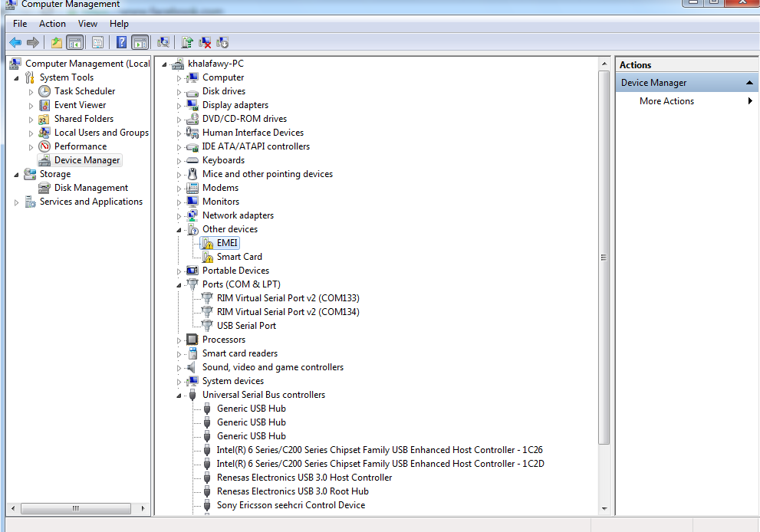Click the Keyboards category icon
This screenshot has width=760, height=532.
click(192, 160)
